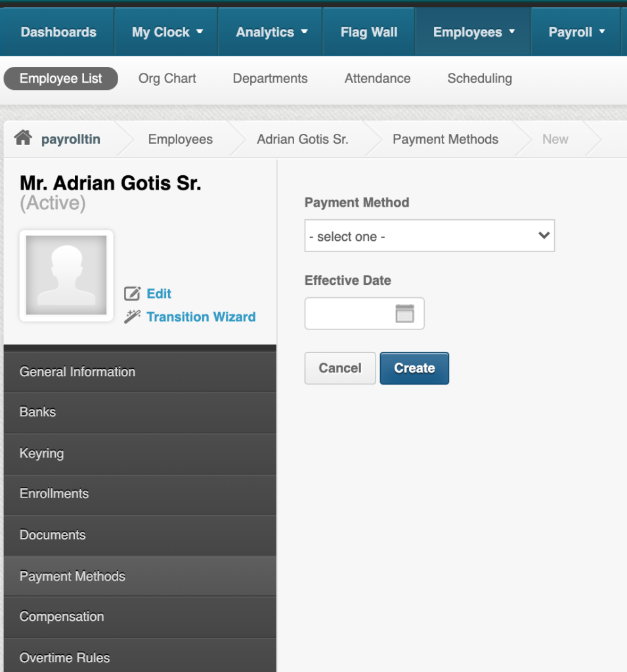Open the Departments tab
627x672 pixels.
point(270,78)
